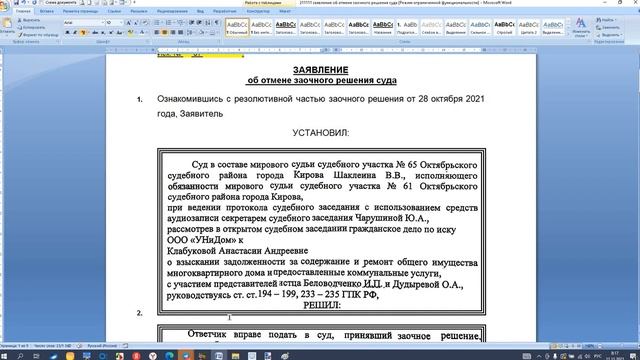Open the Разметка страницы tab
The width and height of the screenshot is (640, 360).
coord(80,11)
